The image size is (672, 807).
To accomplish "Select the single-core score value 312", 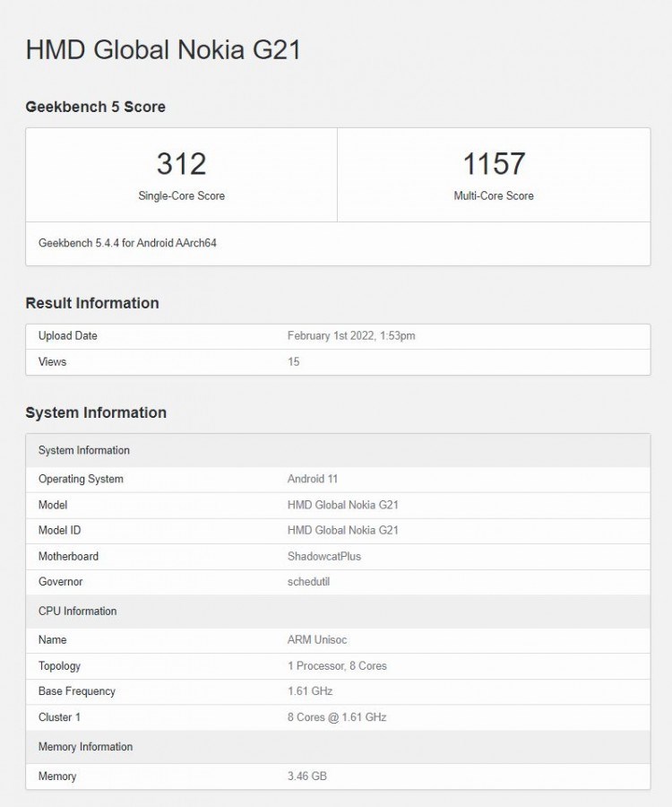I will (x=182, y=164).
